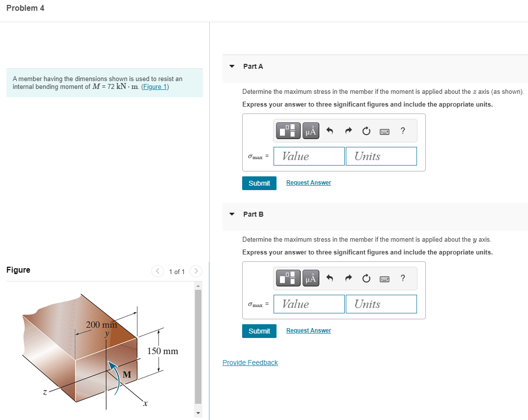Viewport: 528px width, 420px height.
Task: Click the next figure navigation arrow
Action: pos(195,271)
